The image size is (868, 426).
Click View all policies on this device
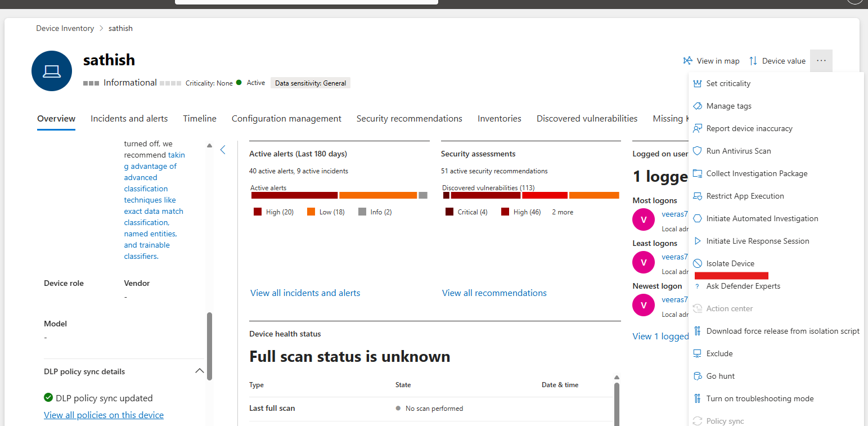(104, 415)
